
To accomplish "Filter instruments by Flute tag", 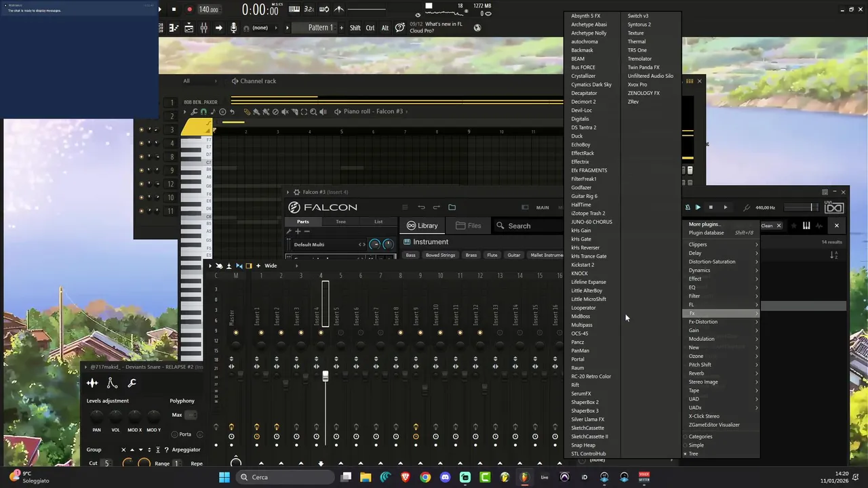I will click(x=492, y=256).
